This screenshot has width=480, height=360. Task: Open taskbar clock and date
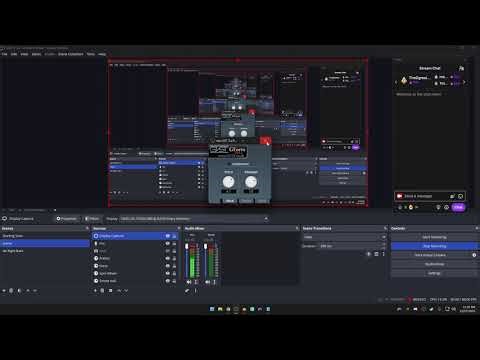pos(468,309)
